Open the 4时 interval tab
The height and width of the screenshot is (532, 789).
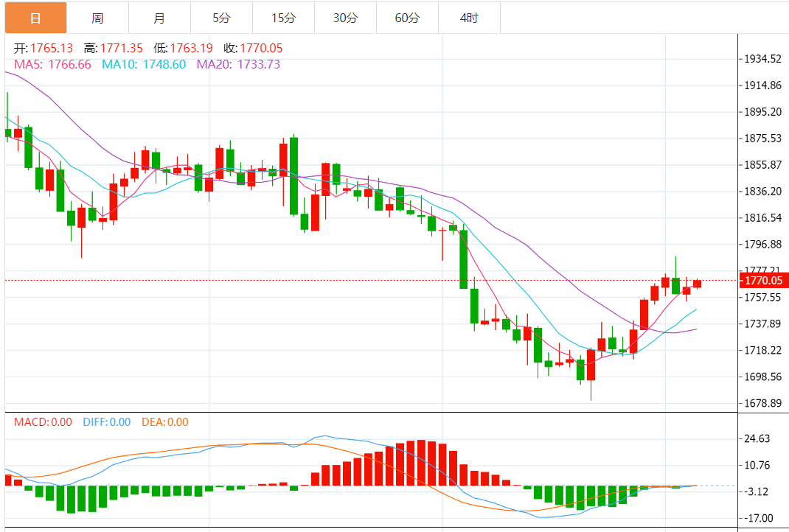469,18
